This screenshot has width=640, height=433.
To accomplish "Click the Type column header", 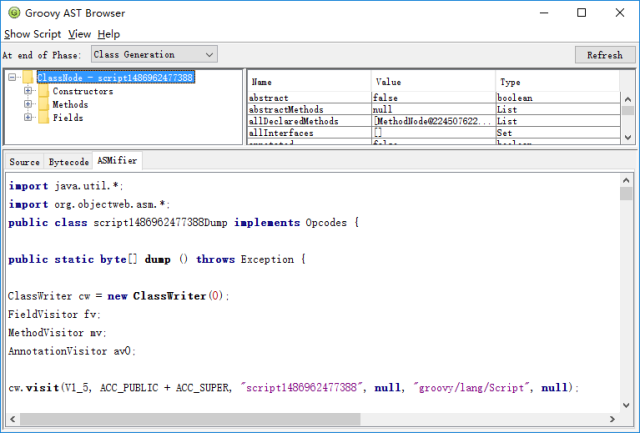I will 558,82.
